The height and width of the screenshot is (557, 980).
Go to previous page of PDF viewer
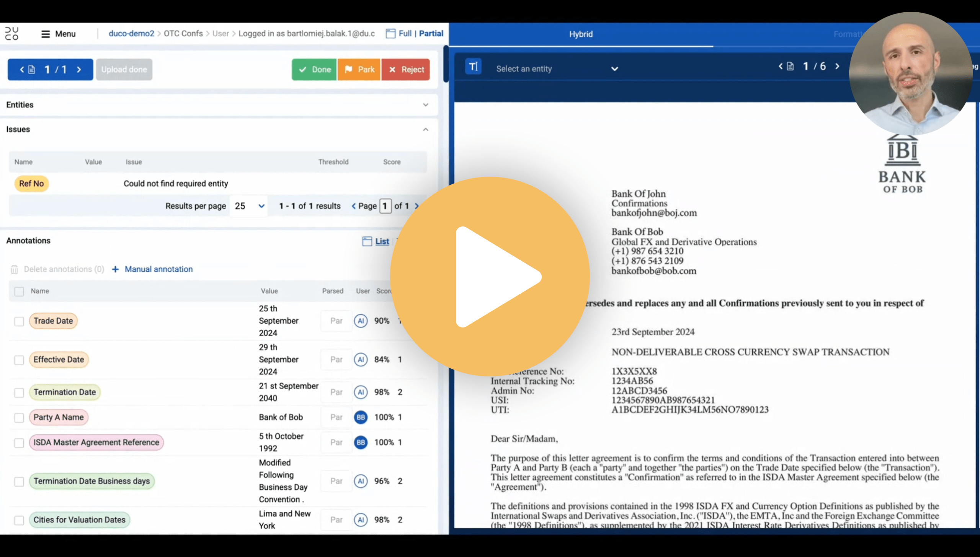tap(781, 66)
